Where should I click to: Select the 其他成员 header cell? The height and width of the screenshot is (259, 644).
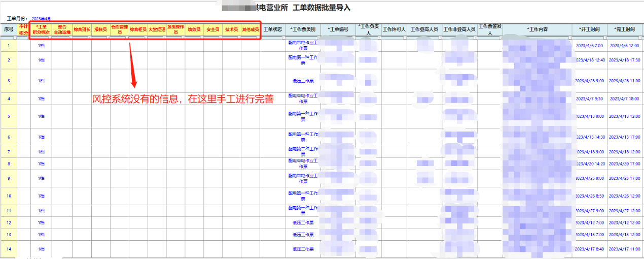coord(250,30)
